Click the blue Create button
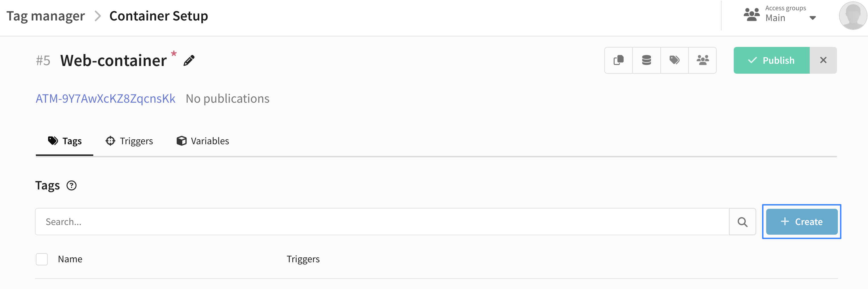 click(x=802, y=222)
